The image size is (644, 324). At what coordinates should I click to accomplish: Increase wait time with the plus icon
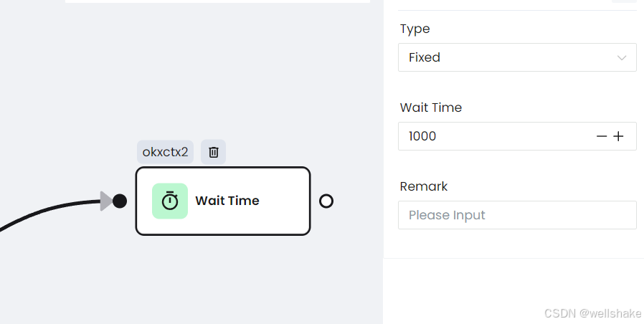click(x=618, y=136)
